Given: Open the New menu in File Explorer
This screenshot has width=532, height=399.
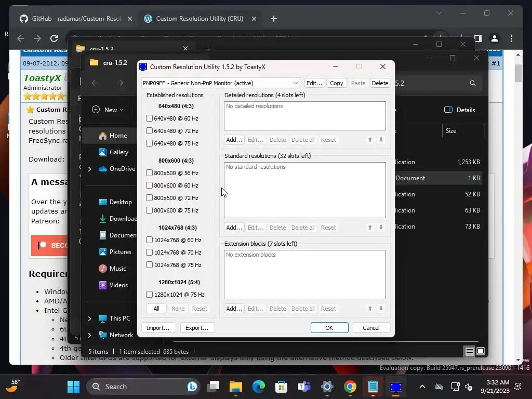Looking at the screenshot, I should (x=108, y=110).
